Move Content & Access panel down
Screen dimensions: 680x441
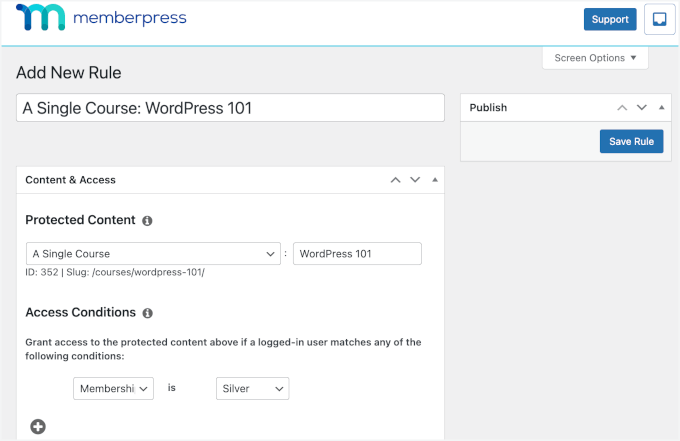coord(415,180)
